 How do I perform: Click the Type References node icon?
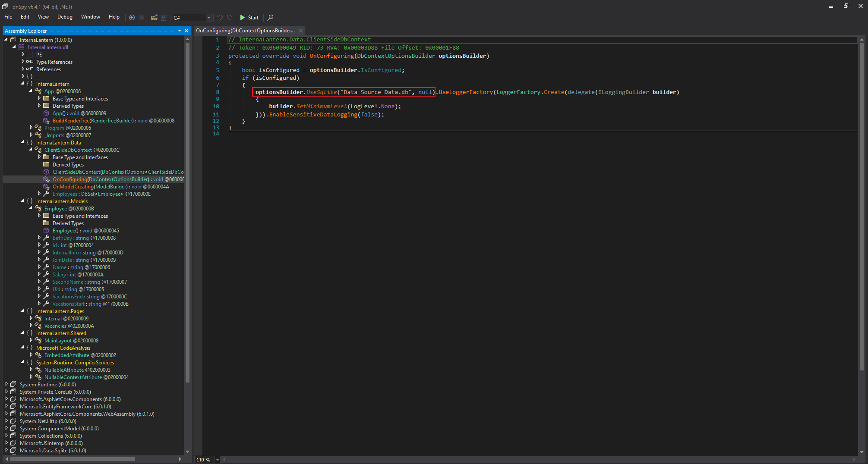(30, 62)
